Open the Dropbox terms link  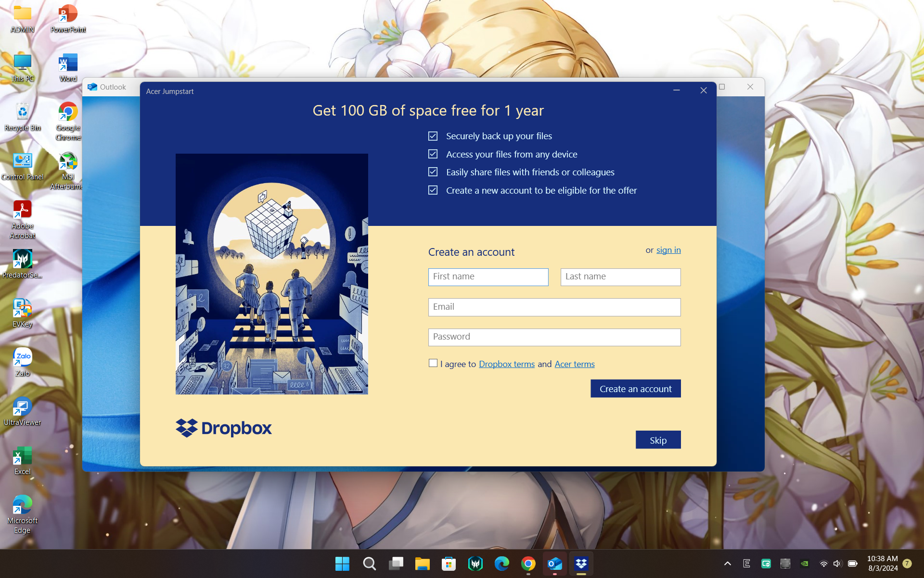(507, 364)
